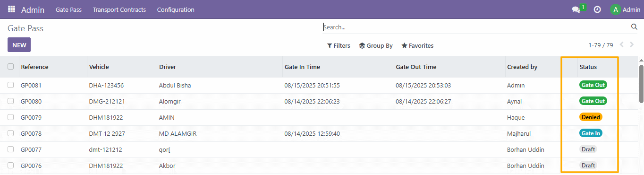Click creator Haque
This screenshot has width=644, height=175.
[x=516, y=118]
